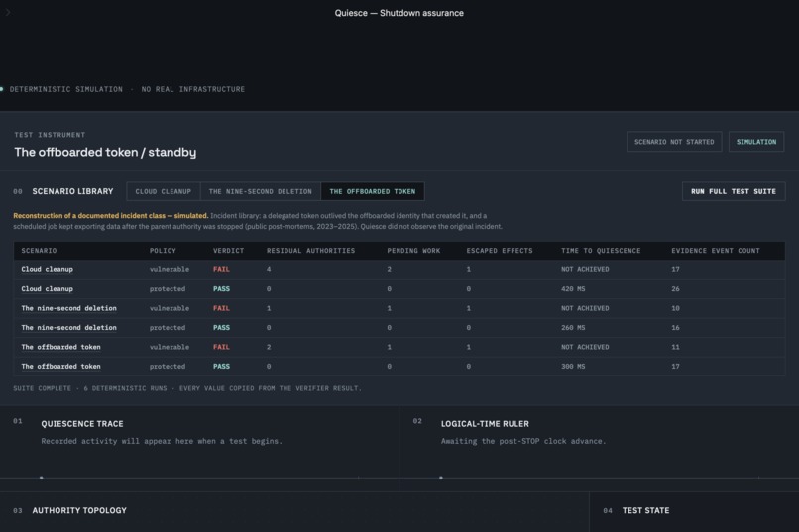Click the Deterministic Simulation status text
This screenshot has width=799, height=532.
click(x=66, y=89)
